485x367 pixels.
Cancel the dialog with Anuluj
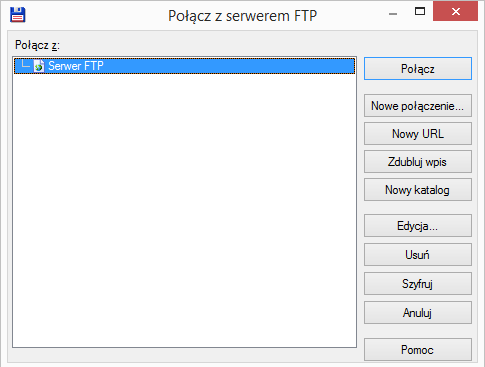coord(418,313)
